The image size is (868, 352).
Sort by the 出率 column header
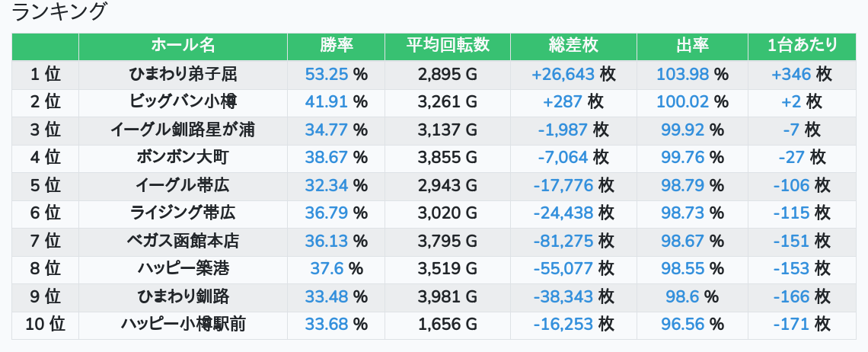(692, 46)
